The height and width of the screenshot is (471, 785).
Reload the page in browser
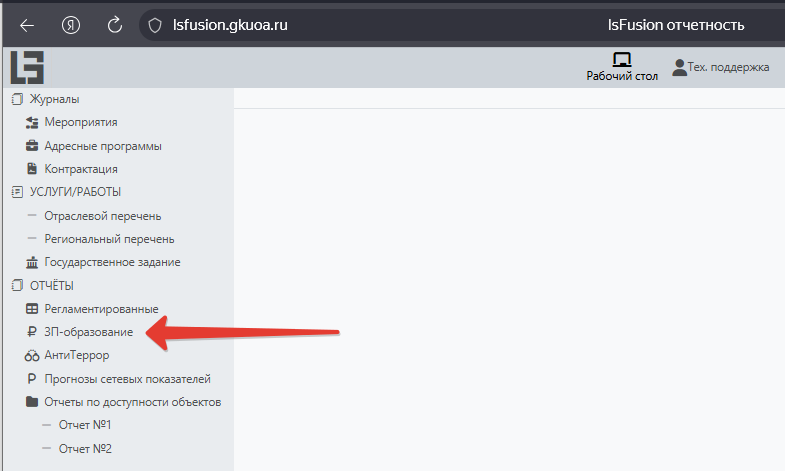pyautogui.click(x=114, y=25)
